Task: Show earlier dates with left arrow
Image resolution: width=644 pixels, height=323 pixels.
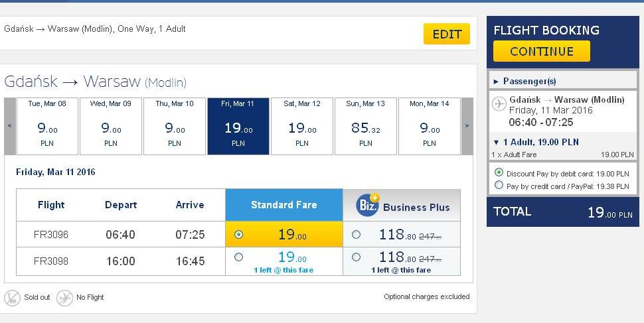Action: (10, 126)
